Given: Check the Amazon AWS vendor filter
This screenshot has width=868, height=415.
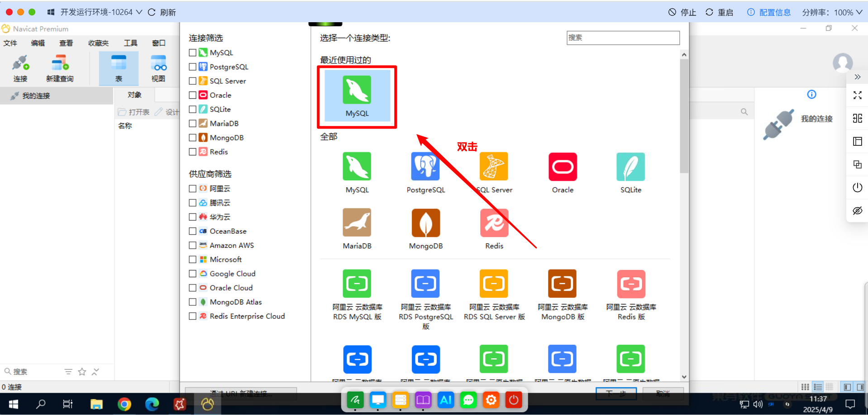Looking at the screenshot, I should (192, 245).
